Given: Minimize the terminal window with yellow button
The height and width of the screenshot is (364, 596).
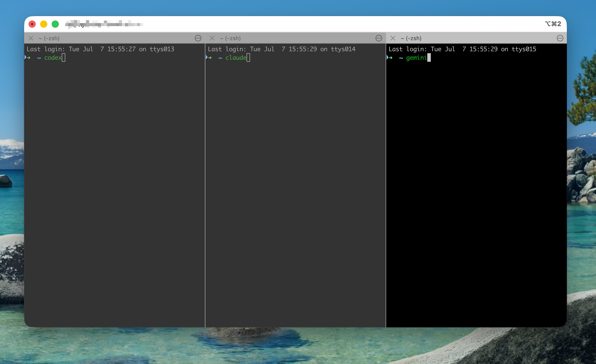Looking at the screenshot, I should [44, 24].
